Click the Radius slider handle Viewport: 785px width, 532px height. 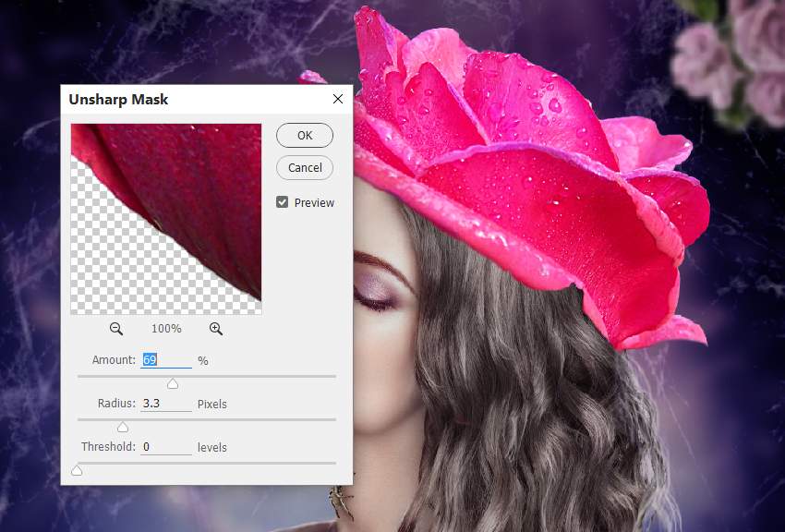tap(123, 427)
